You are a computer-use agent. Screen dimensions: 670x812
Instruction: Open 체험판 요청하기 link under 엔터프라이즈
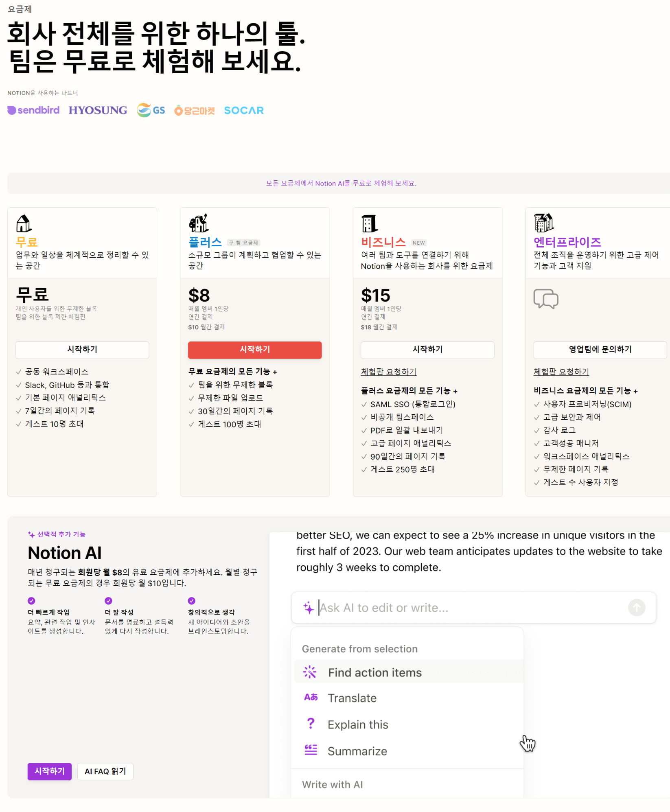(561, 372)
